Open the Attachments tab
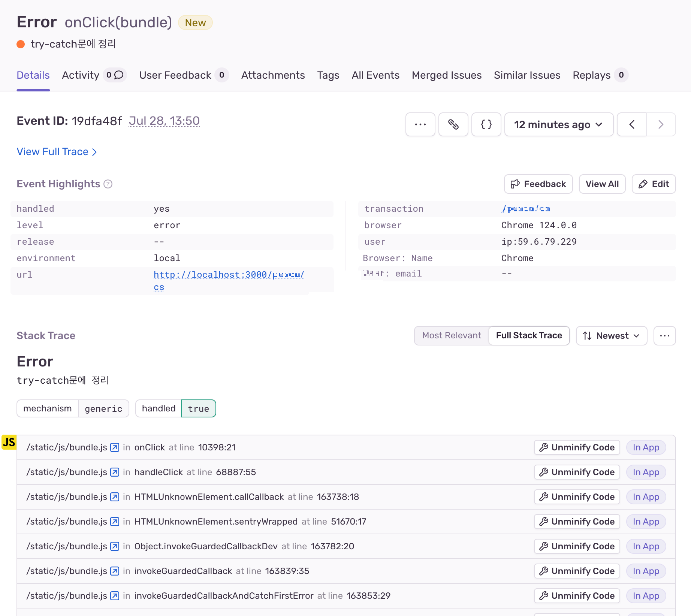691x616 pixels. tap(273, 75)
